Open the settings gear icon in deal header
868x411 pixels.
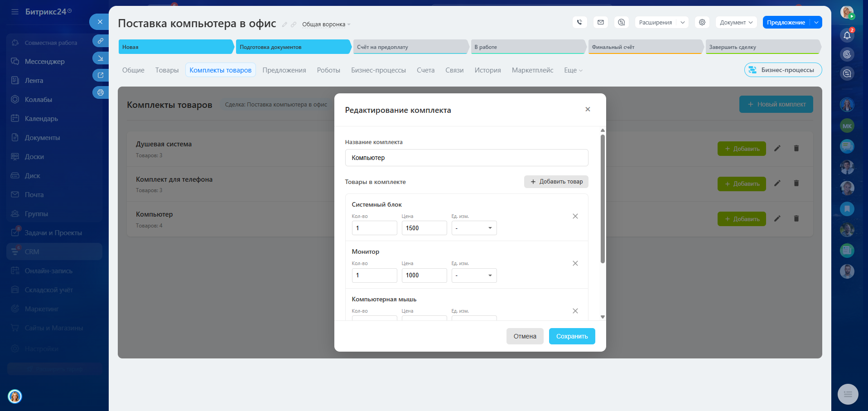(x=702, y=22)
